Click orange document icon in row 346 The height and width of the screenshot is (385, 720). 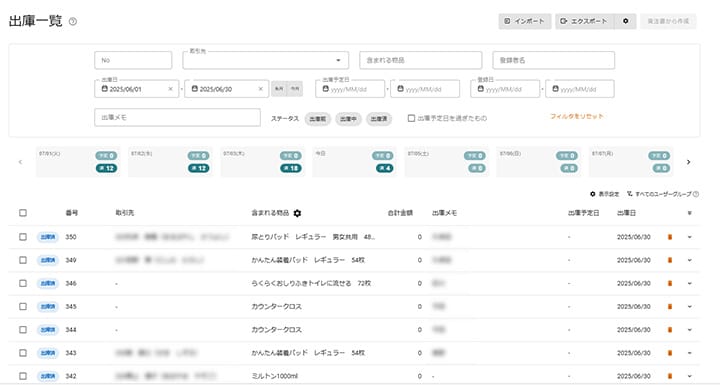pyautogui.click(x=669, y=283)
